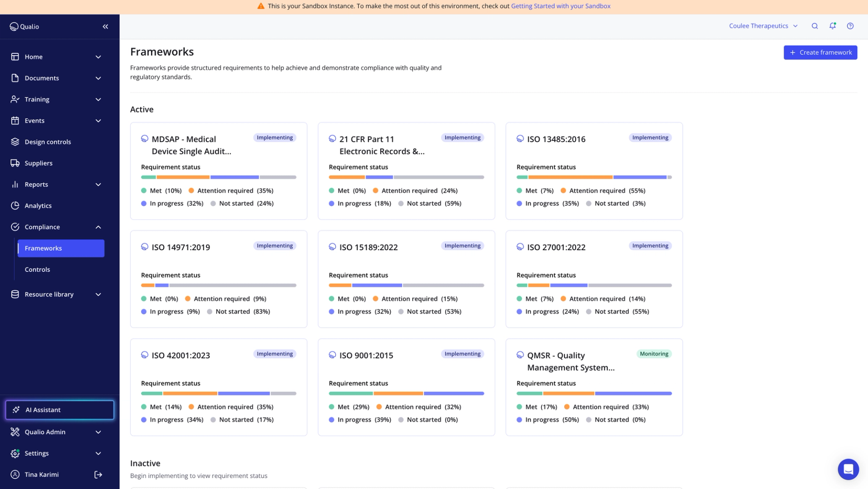Click the Qualio Admin tools icon
The image size is (868, 489).
click(15, 432)
